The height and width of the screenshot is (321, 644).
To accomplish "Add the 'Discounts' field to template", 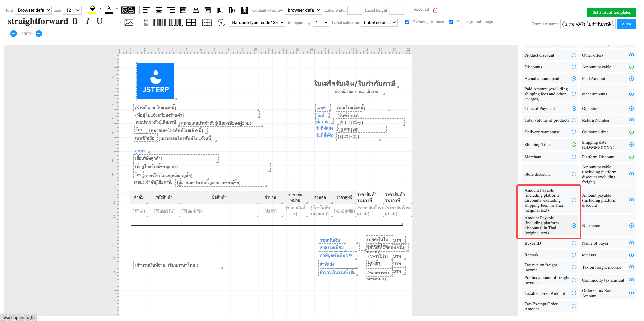I will [x=574, y=67].
